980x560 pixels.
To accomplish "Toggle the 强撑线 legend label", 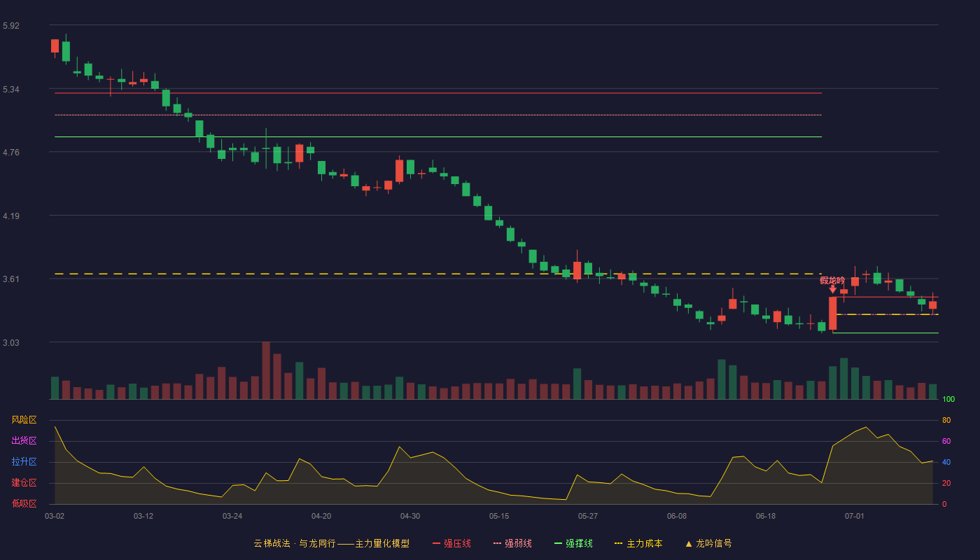I will (579, 543).
